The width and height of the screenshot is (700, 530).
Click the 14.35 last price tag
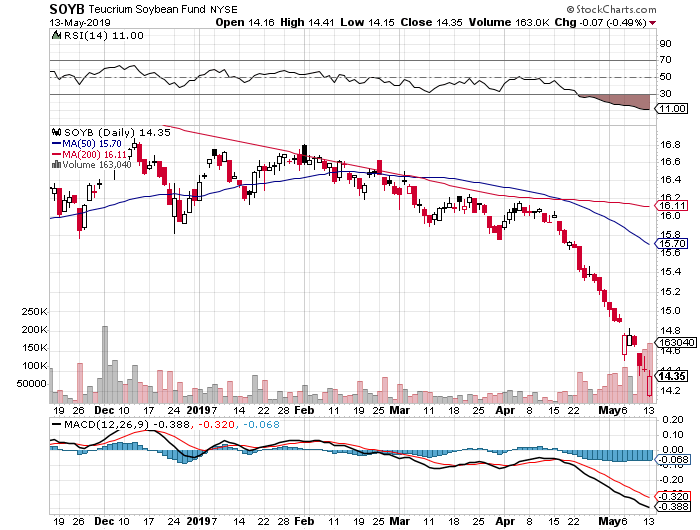671,376
